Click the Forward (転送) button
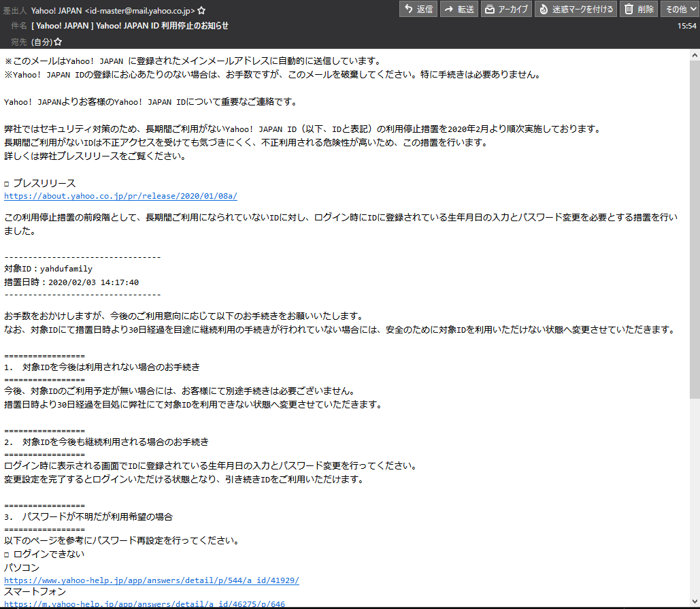Screen dimensions: 700x609 [x=459, y=9]
